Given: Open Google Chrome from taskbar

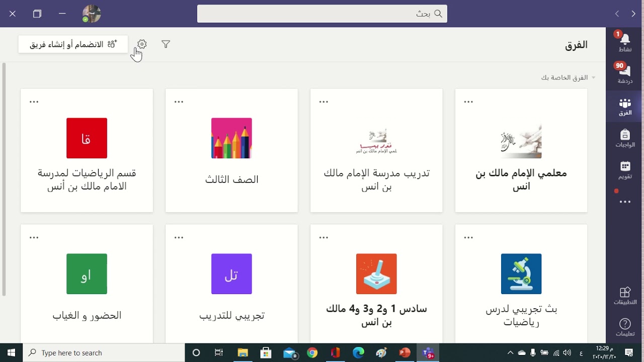Looking at the screenshot, I should pyautogui.click(x=312, y=353).
